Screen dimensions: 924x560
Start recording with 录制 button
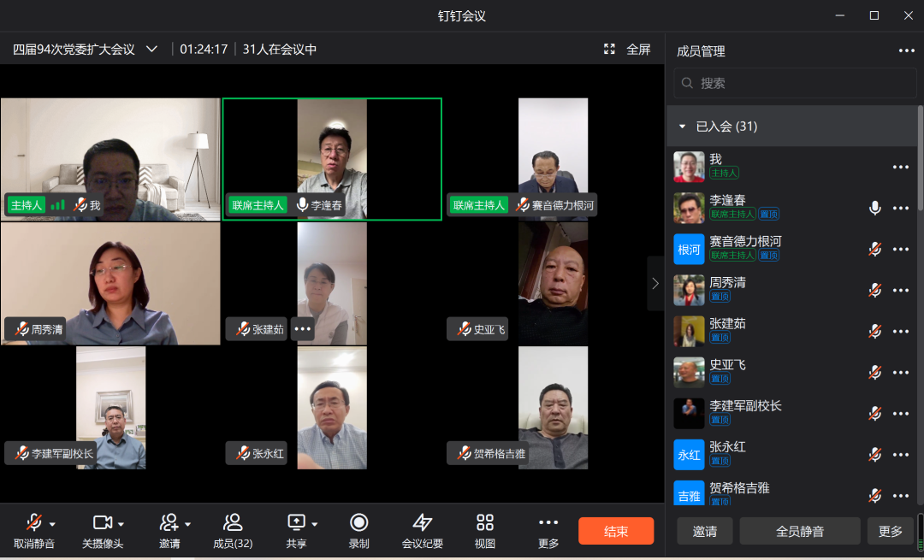[358, 531]
